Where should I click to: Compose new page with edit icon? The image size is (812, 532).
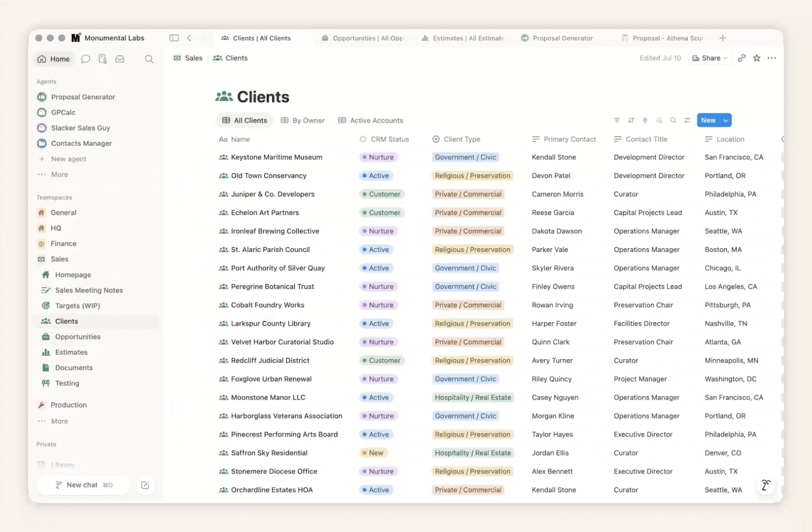(x=145, y=485)
